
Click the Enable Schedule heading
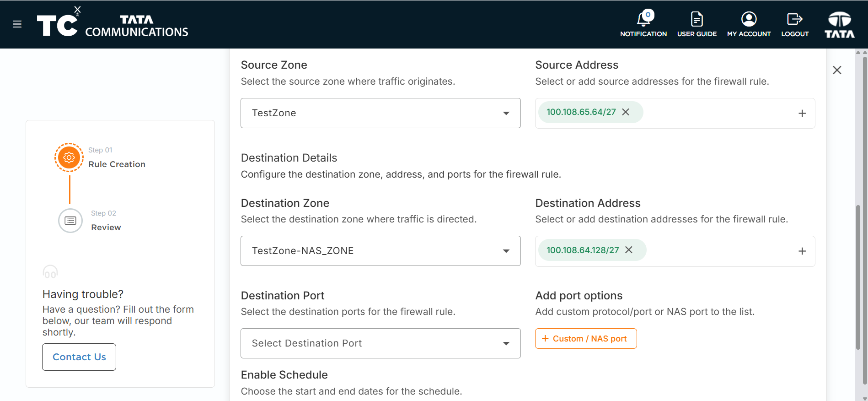click(284, 375)
